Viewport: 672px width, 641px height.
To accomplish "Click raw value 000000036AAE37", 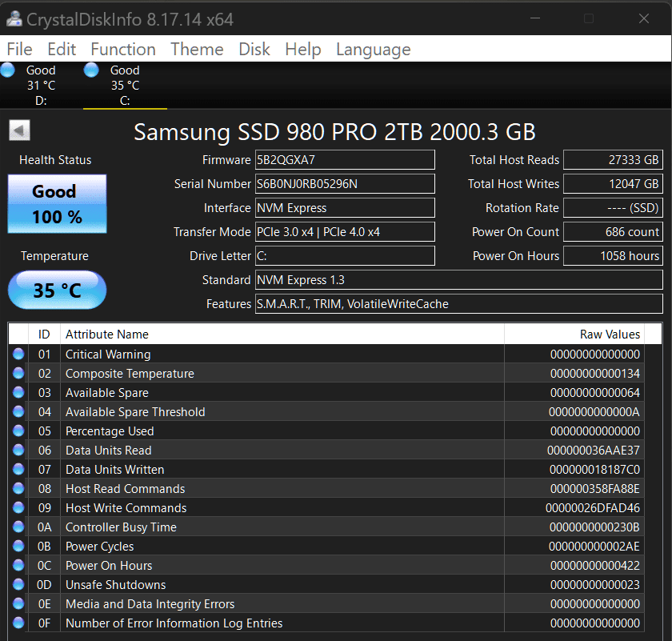I will pyautogui.click(x=594, y=451).
